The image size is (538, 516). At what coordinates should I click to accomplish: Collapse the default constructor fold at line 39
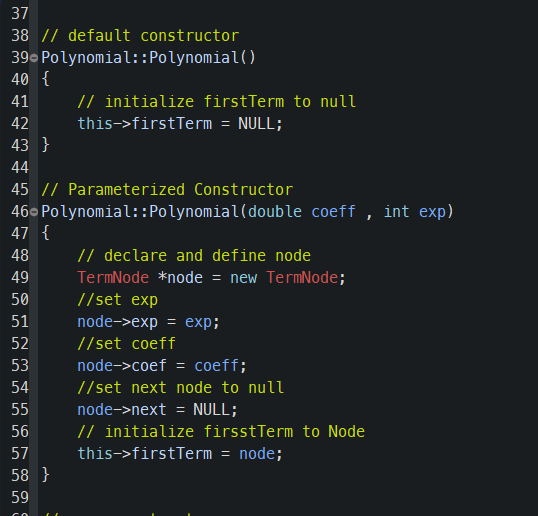[34, 58]
